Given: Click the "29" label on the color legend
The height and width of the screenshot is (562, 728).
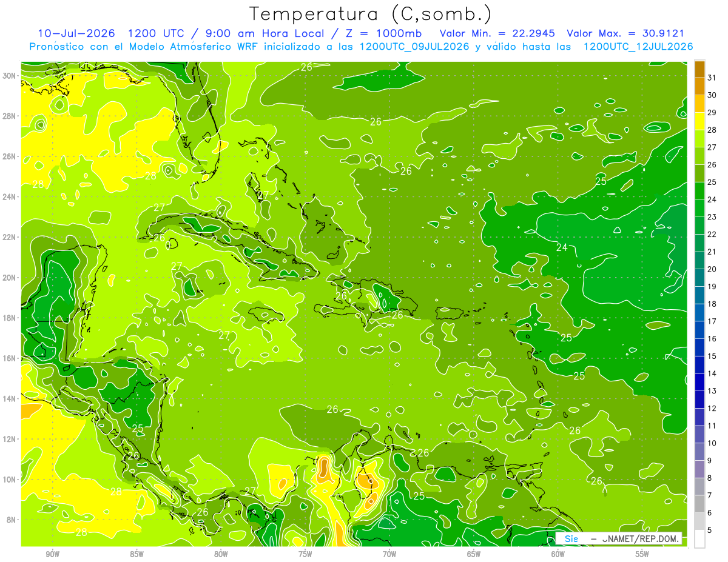Looking at the screenshot, I should click(712, 113).
